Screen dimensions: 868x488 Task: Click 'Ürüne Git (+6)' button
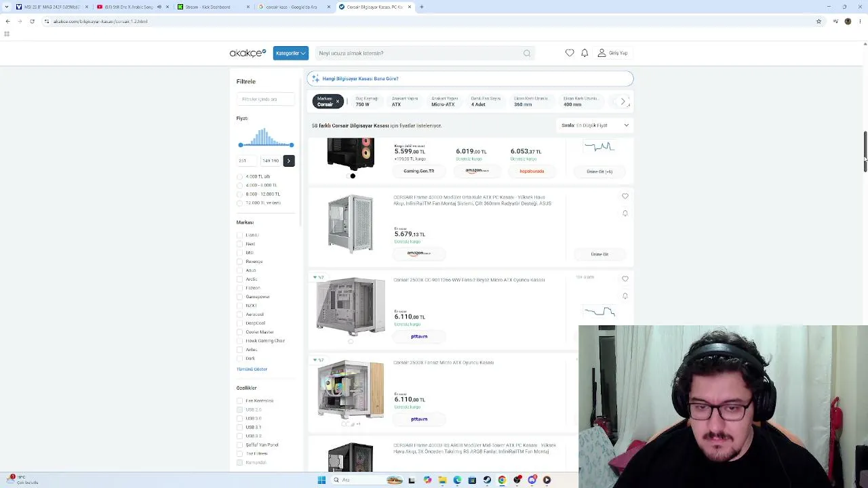coord(599,171)
